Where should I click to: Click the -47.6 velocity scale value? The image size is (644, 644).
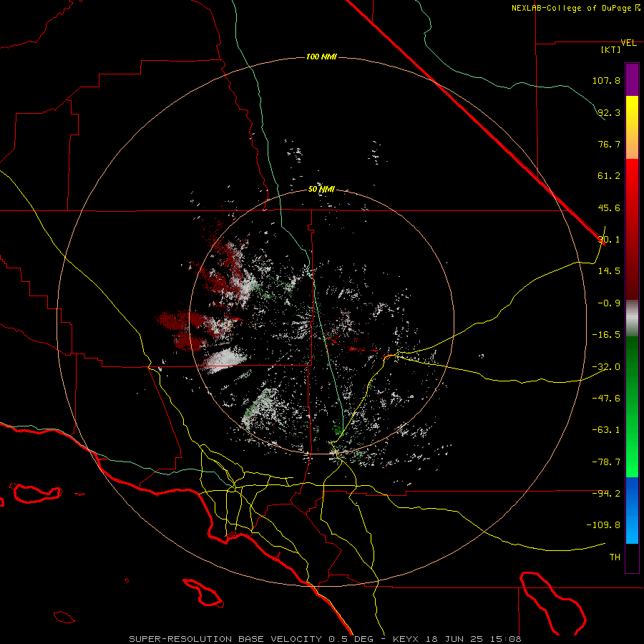pyautogui.click(x=606, y=399)
